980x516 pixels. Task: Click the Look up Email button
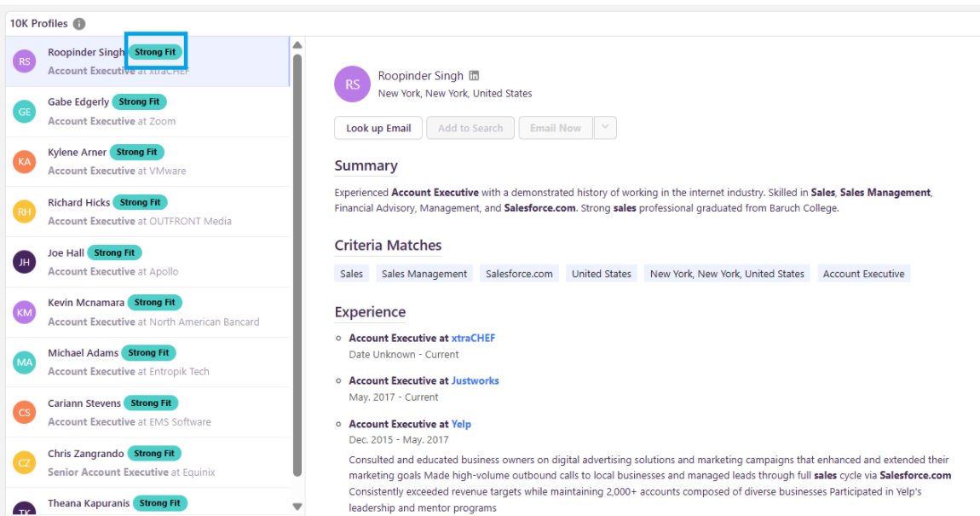(x=378, y=128)
